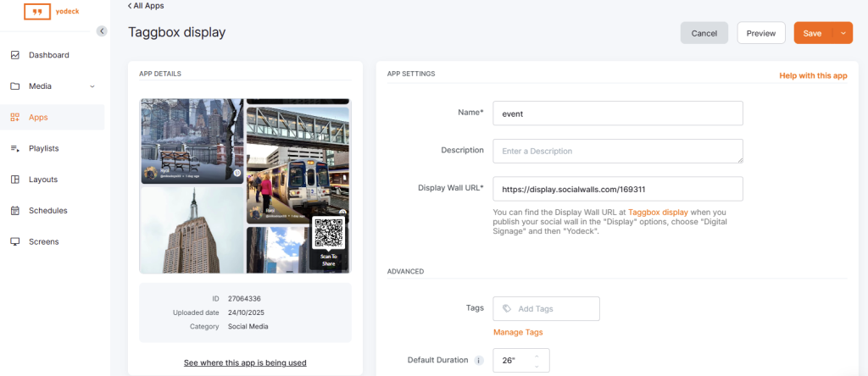Collapse the sidebar with the arrow icon
Image resolution: width=868 pixels, height=376 pixels.
pos(102,31)
